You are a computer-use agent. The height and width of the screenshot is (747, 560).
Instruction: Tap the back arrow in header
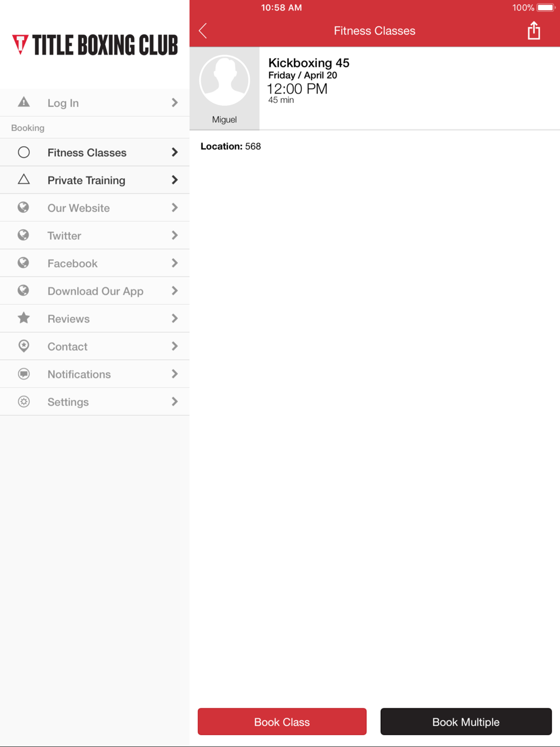tap(203, 31)
